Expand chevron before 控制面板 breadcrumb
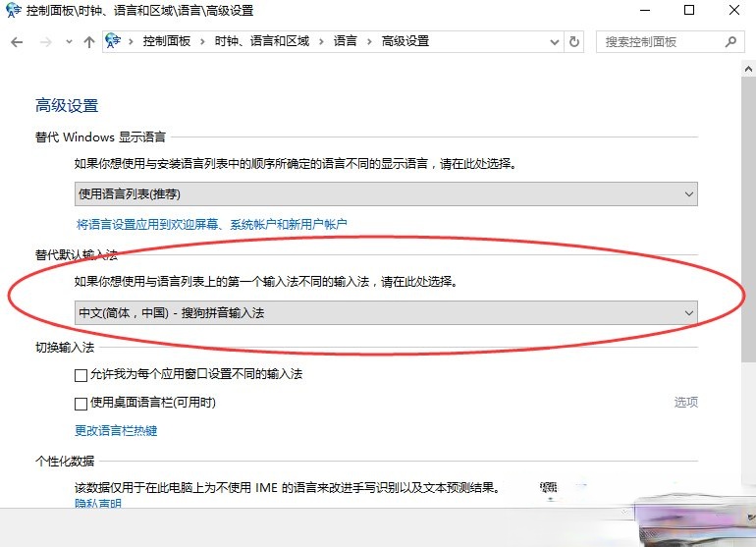The image size is (756, 547). pos(131,42)
